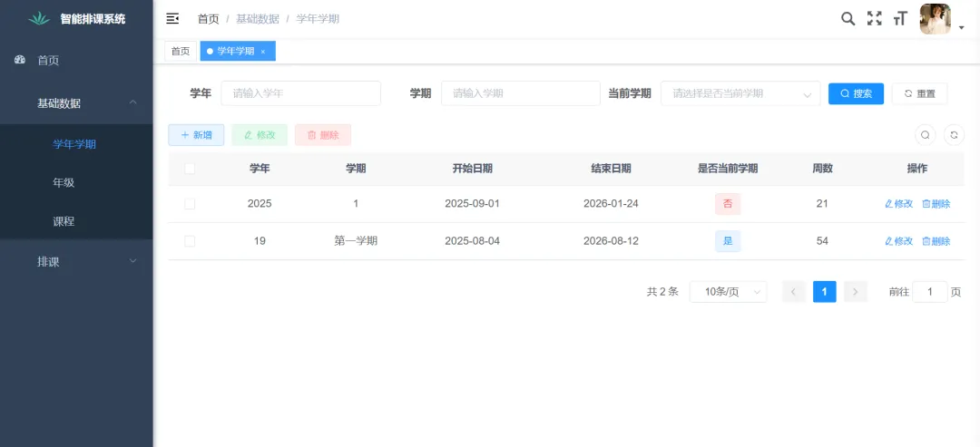
Task: Collapse the 基础数据 sidebar menu
Action: click(x=76, y=103)
